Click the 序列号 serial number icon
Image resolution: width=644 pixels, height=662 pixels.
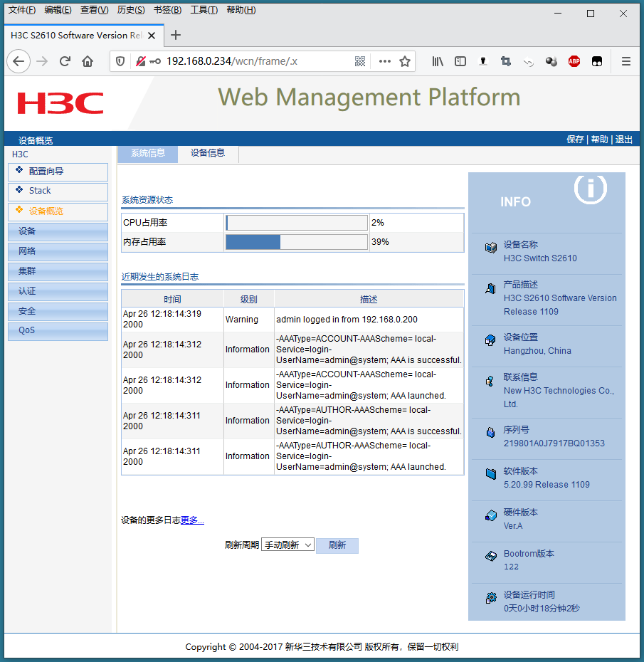[491, 431]
